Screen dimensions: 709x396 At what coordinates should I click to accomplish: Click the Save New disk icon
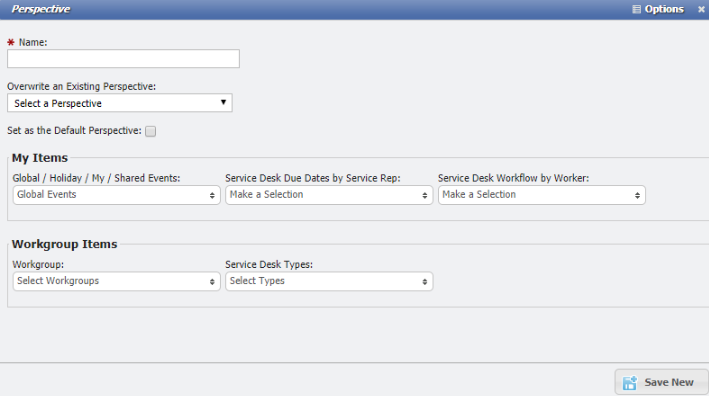point(629,382)
